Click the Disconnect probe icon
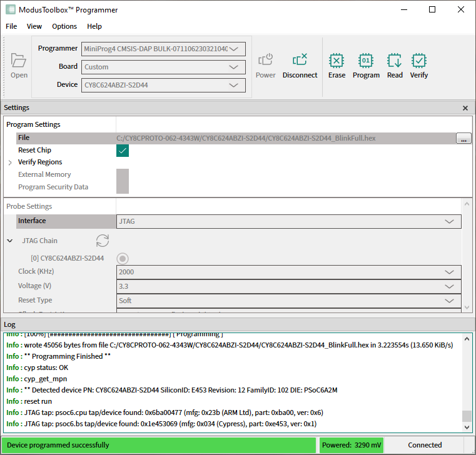The image size is (476, 455). click(x=300, y=61)
